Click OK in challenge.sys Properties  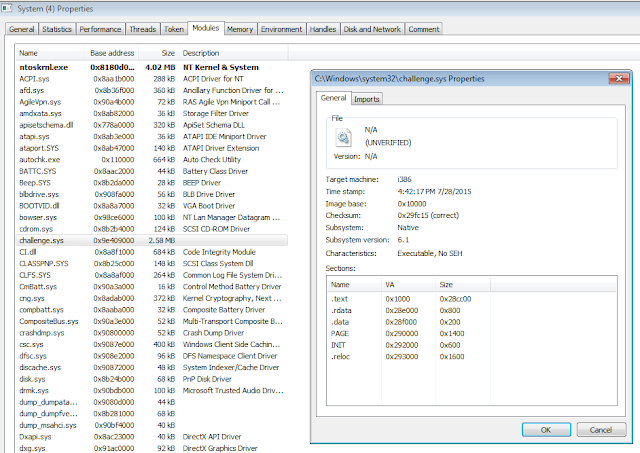click(546, 430)
